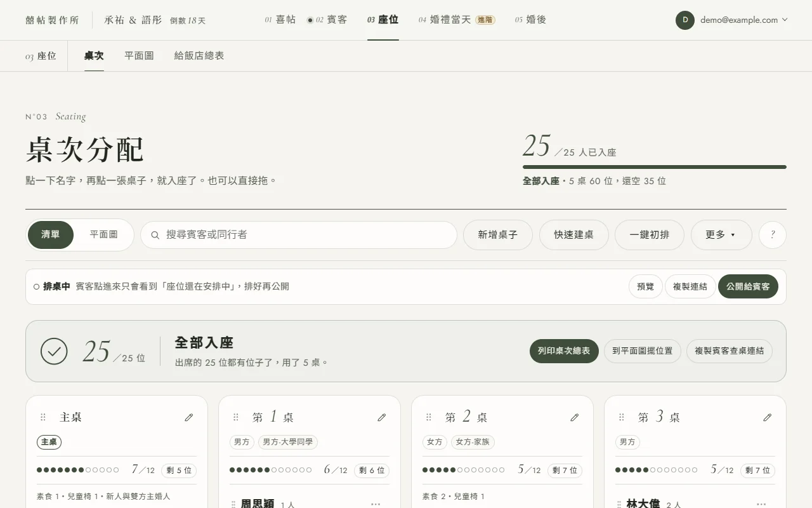Open the question mark help button
812x508 pixels.
[x=773, y=235]
